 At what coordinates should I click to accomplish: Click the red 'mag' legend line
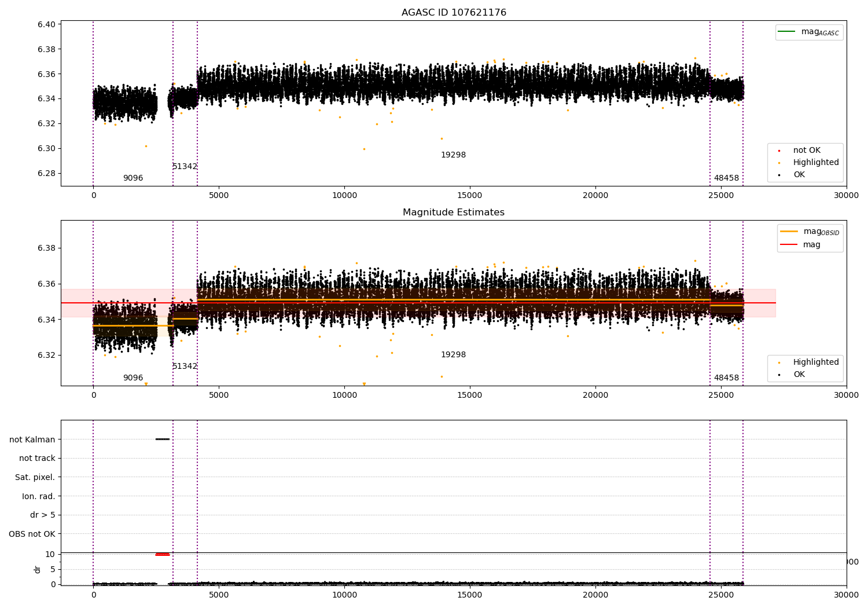click(789, 244)
